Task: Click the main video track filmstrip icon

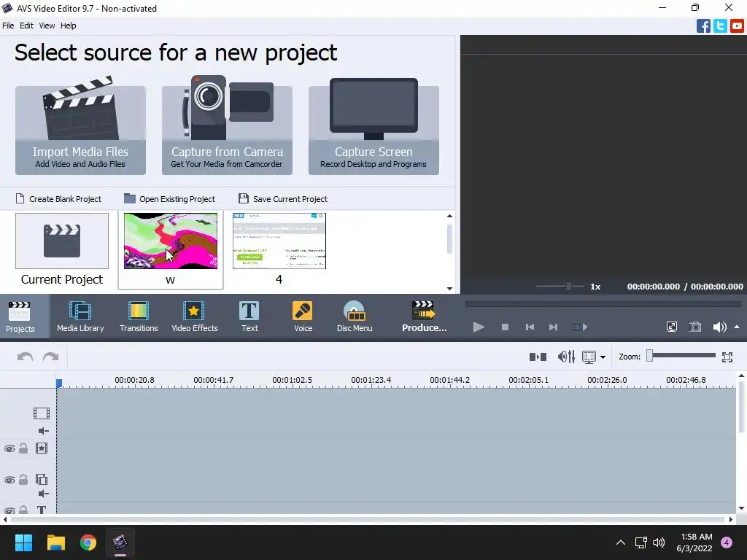Action: (x=42, y=413)
